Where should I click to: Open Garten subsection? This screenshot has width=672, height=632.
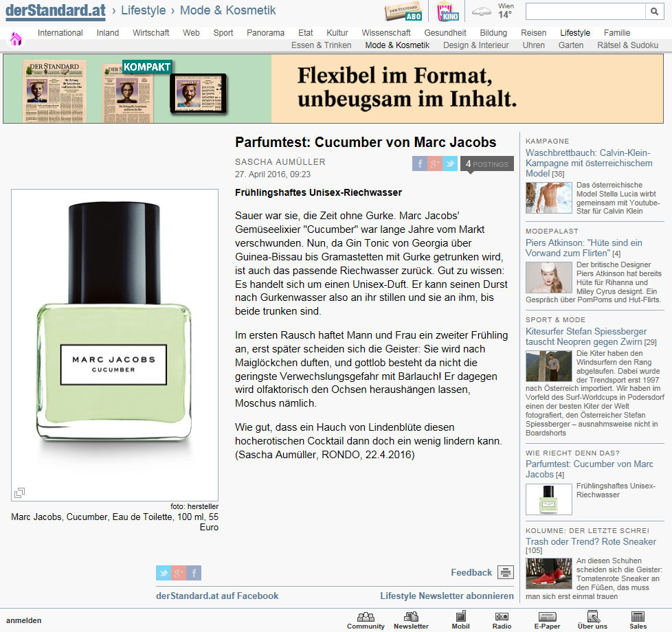(x=571, y=45)
